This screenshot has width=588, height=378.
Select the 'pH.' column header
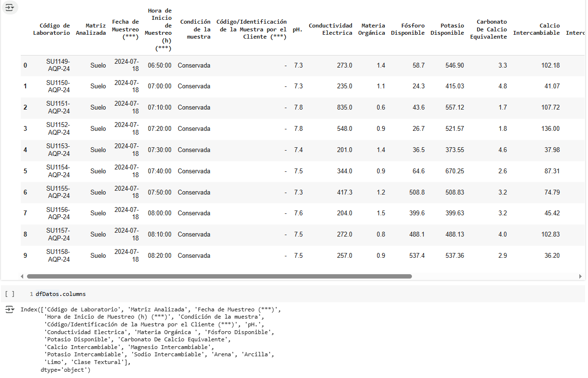pos(298,29)
